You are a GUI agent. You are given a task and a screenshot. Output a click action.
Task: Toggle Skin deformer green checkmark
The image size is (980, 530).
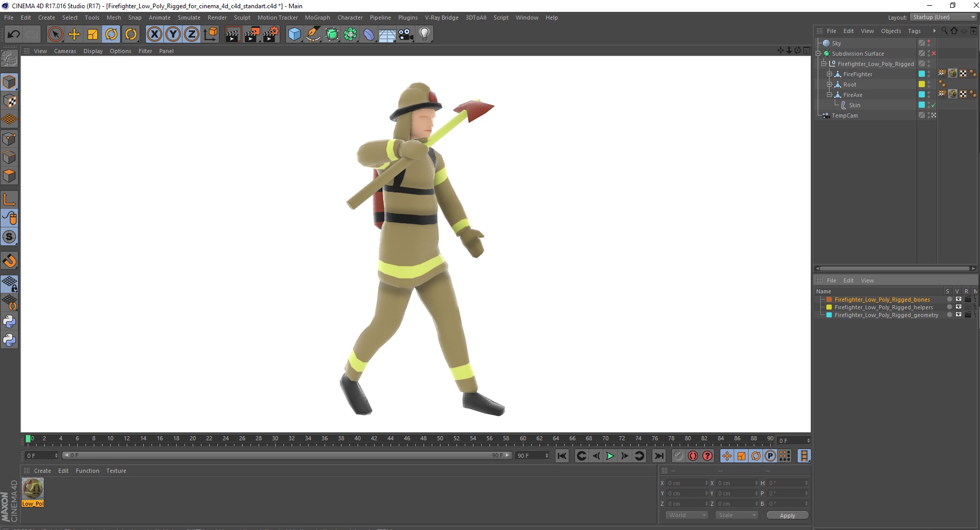(934, 105)
